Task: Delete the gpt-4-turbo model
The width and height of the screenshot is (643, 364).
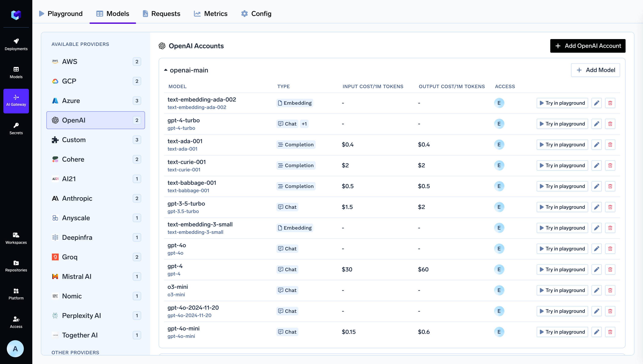Action: coord(610,124)
